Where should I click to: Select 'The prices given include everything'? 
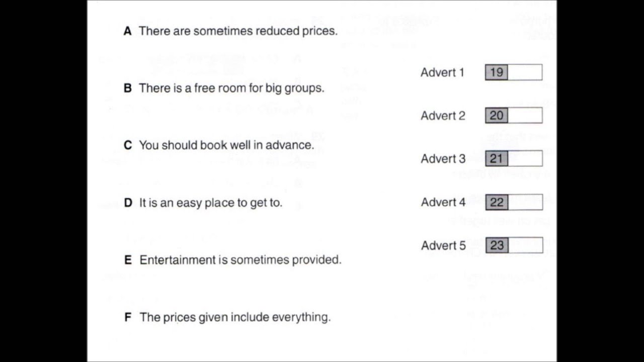click(235, 317)
